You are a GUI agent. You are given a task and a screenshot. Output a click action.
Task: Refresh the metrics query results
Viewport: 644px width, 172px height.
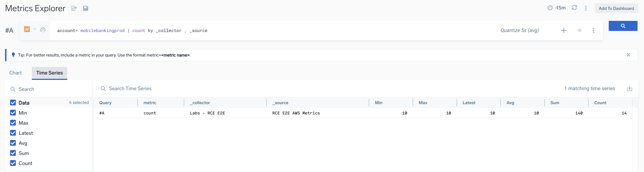(574, 8)
